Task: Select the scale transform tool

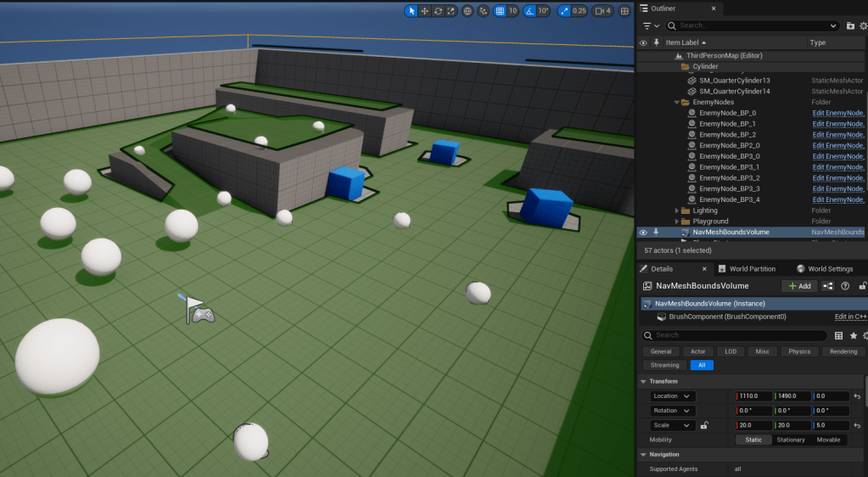Action: (451, 11)
